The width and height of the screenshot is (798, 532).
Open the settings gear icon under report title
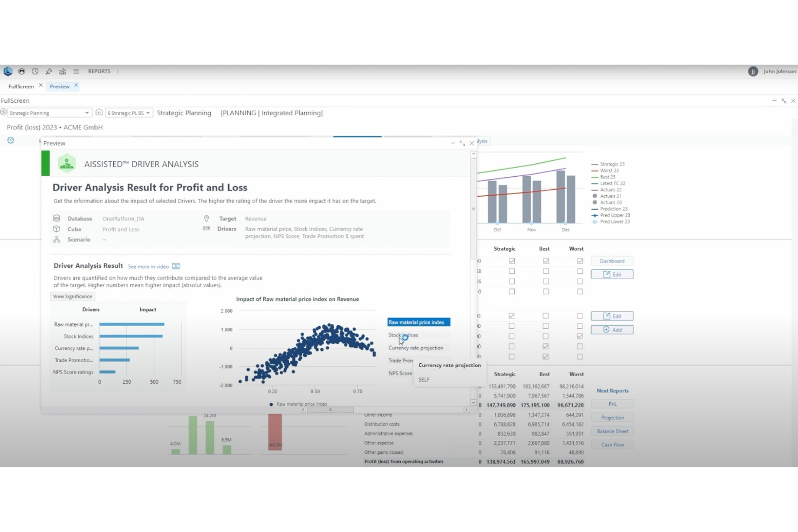[x=10, y=141]
